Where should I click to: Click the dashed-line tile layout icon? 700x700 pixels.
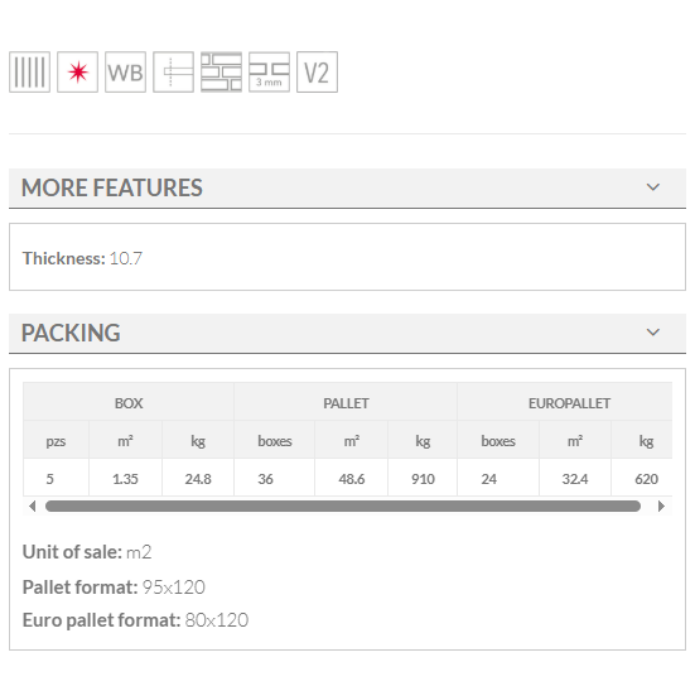[173, 73]
